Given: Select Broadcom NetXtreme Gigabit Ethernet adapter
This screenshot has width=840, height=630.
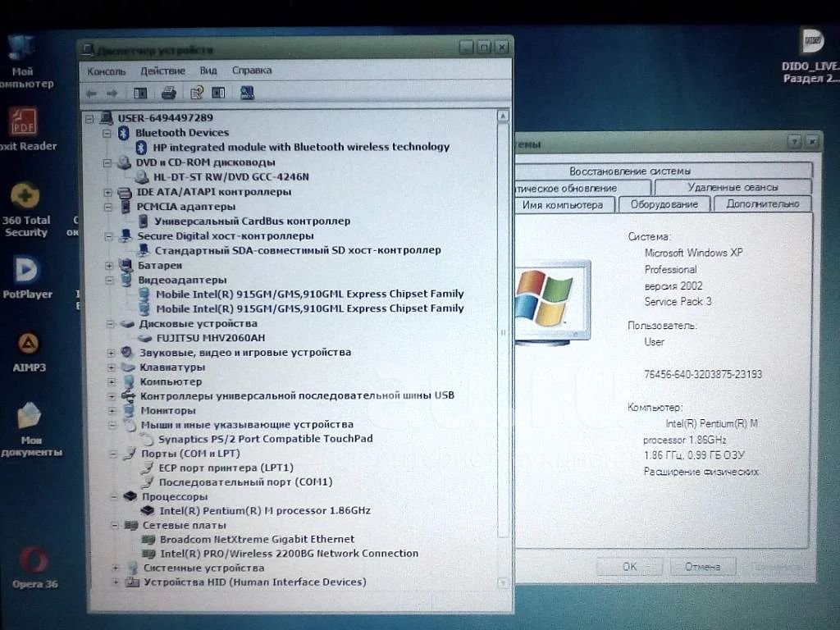Looking at the screenshot, I should coord(256,539).
